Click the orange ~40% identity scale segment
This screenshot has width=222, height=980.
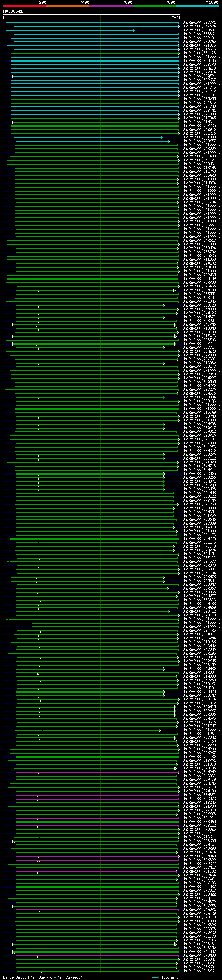pos(68,6)
